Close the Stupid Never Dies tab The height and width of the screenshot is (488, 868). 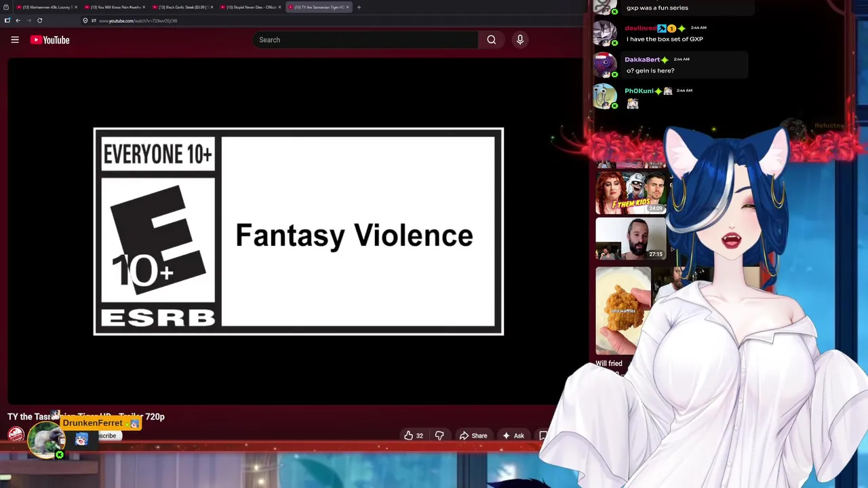click(x=279, y=7)
